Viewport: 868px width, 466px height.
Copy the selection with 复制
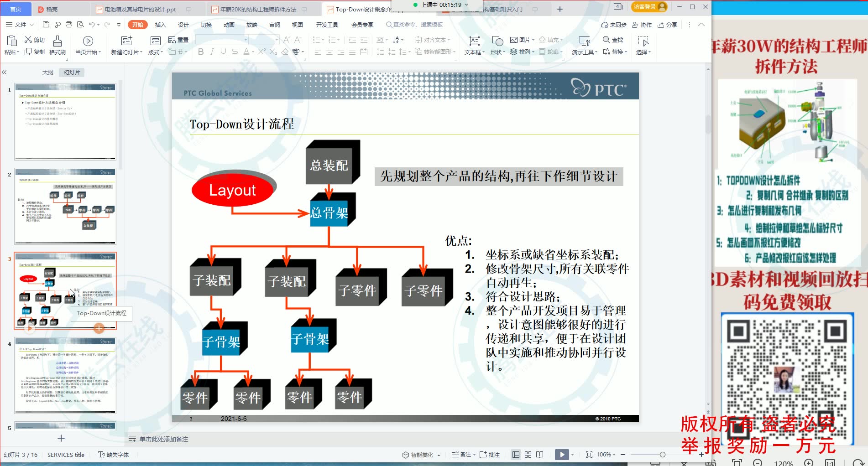tap(35, 52)
